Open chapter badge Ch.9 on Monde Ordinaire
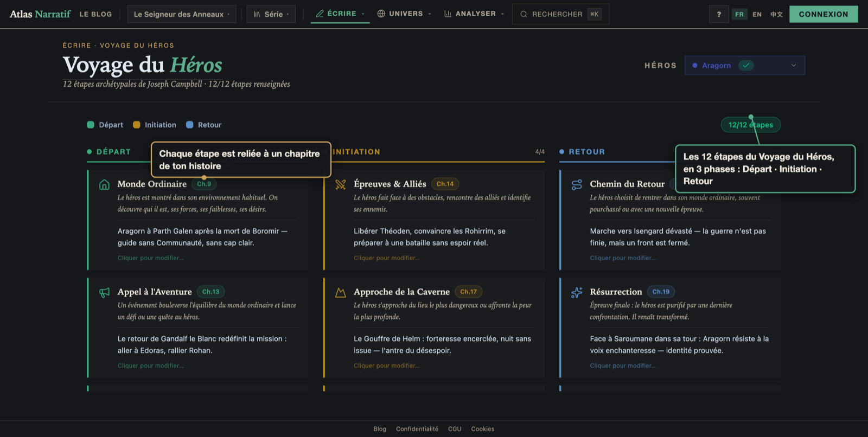 [204, 184]
